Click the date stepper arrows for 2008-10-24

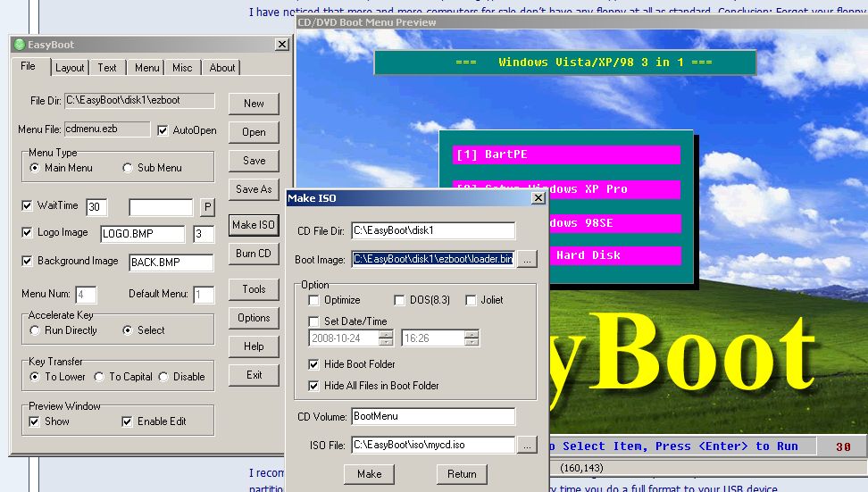tap(386, 338)
